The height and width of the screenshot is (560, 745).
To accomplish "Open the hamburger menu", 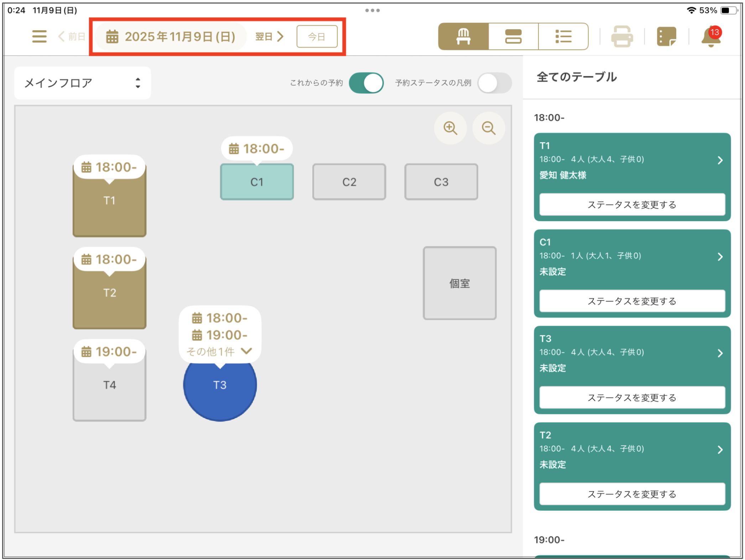I will tap(39, 36).
